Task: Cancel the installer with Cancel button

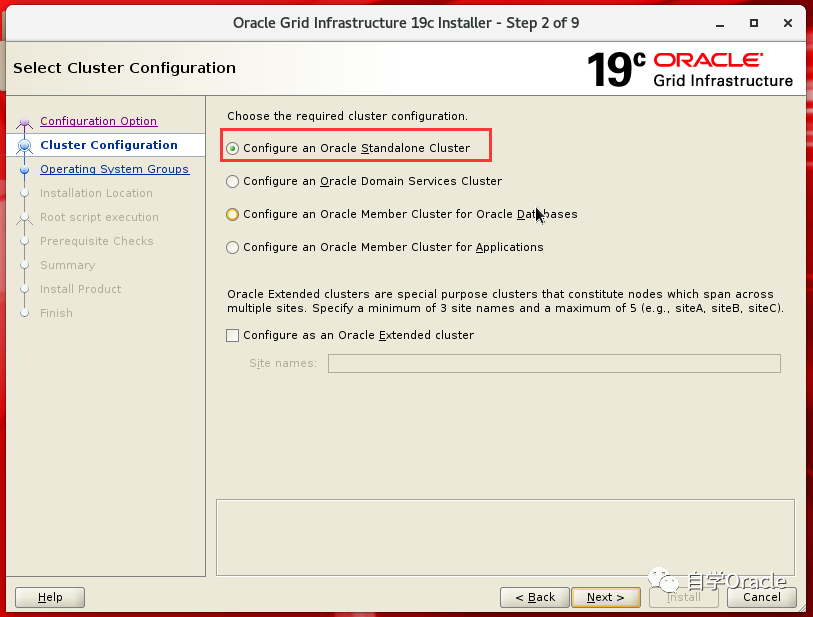Action: pyautogui.click(x=762, y=597)
